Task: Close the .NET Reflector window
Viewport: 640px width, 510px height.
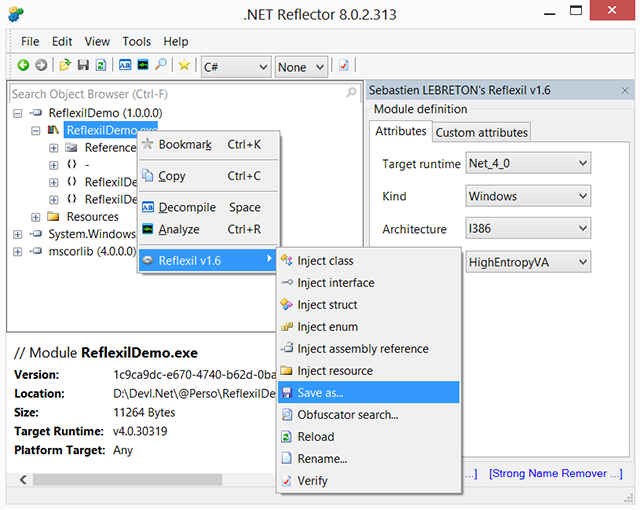Action: tap(612, 10)
